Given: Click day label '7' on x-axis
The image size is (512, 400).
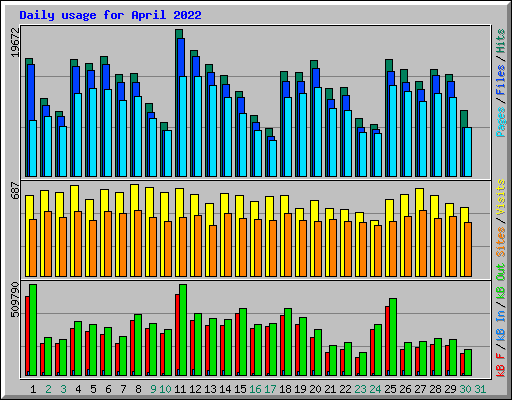Looking at the screenshot, I should pyautogui.click(x=123, y=389).
